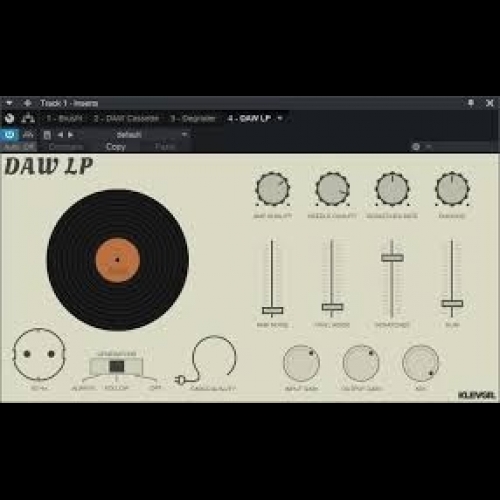Click the 50Hz power socket control
The height and width of the screenshot is (500, 500).
39,354
